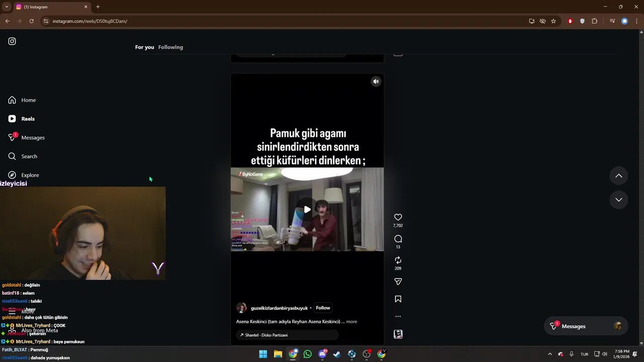Repost the reel icon
Image resolution: width=644 pixels, height=362 pixels.
click(x=398, y=260)
